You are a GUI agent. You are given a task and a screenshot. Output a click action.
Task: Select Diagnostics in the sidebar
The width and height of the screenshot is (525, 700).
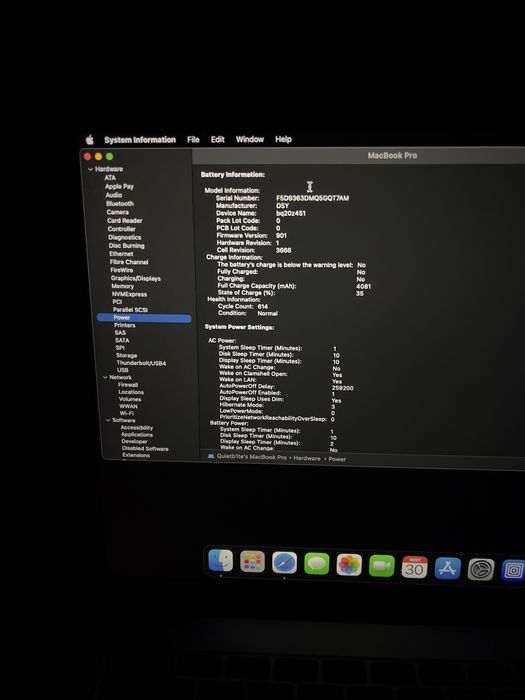tap(125, 238)
